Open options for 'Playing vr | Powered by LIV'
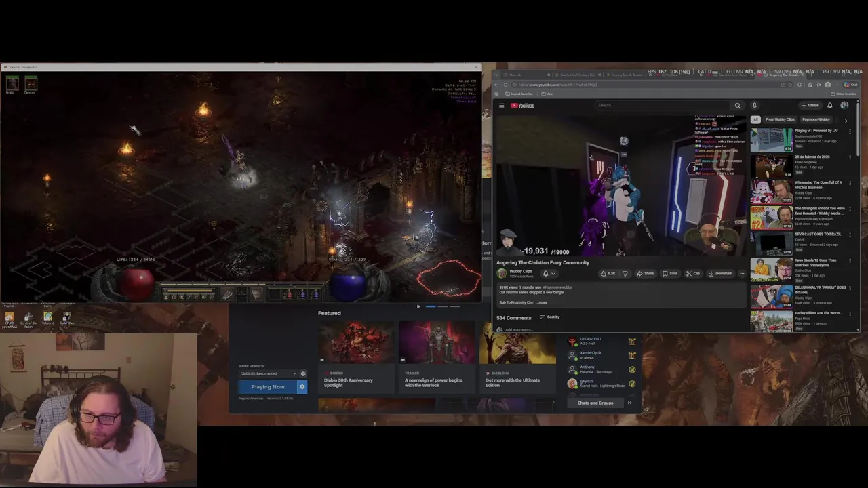Image resolution: width=868 pixels, height=488 pixels. pyautogui.click(x=850, y=131)
